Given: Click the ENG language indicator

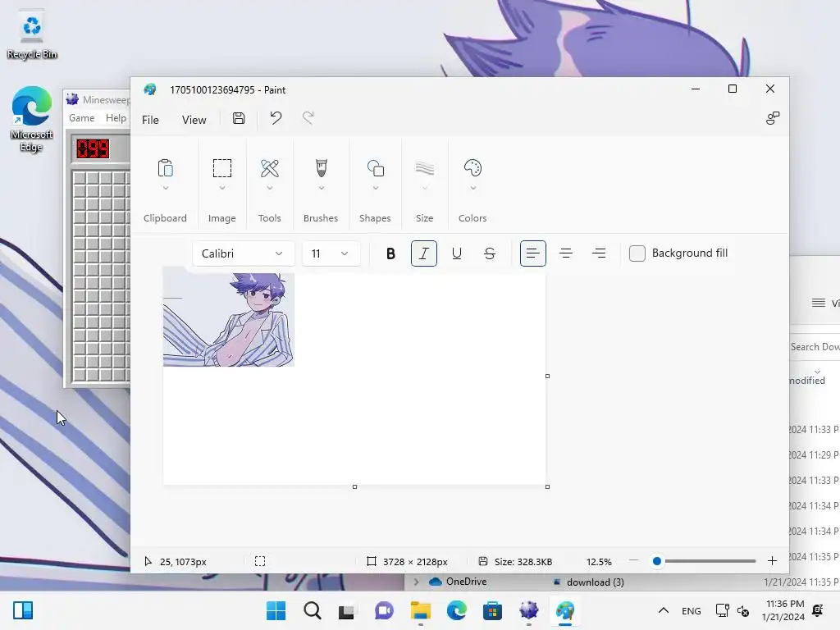Looking at the screenshot, I should (x=691, y=610).
